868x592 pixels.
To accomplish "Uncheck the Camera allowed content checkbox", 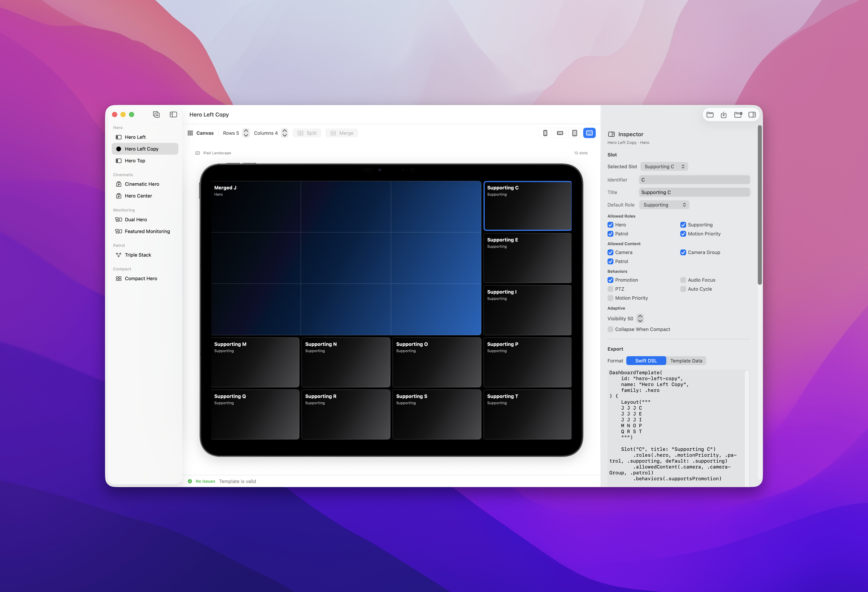I will click(x=610, y=252).
